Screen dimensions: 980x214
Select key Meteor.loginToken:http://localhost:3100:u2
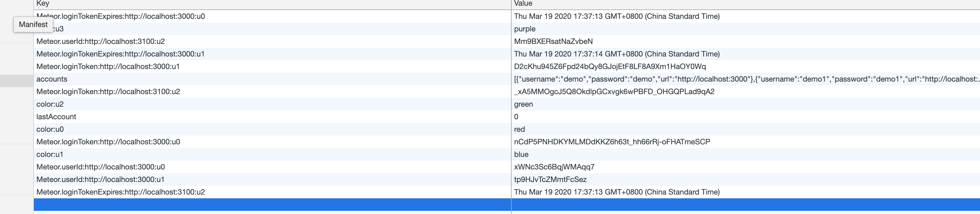coord(108,92)
